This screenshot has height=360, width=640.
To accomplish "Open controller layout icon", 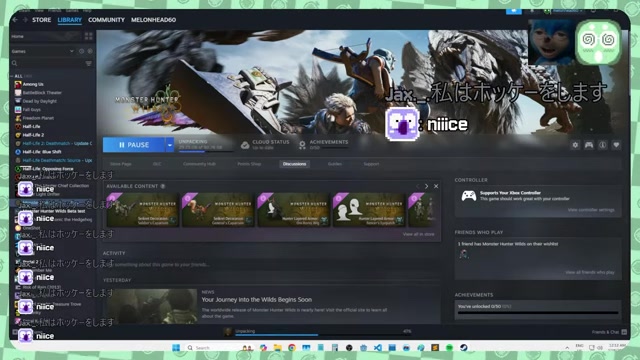I will (x=589, y=145).
